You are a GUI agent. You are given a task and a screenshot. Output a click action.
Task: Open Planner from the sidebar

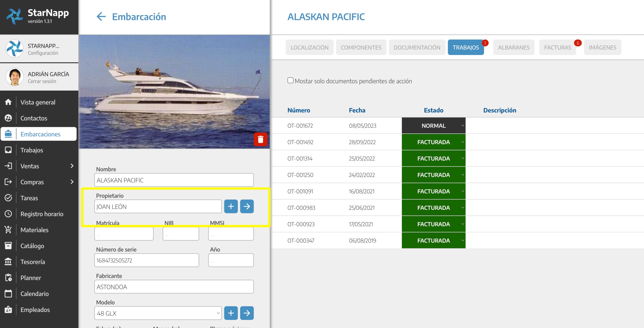pos(30,278)
